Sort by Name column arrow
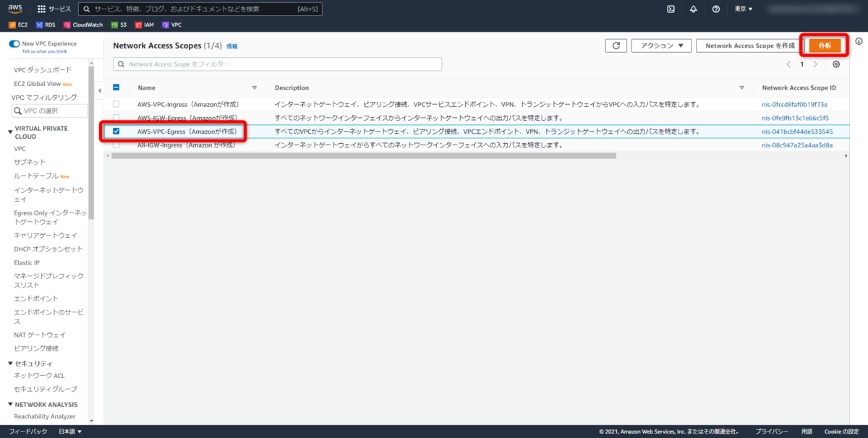Image resolution: width=868 pixels, height=438 pixels. coord(254,87)
